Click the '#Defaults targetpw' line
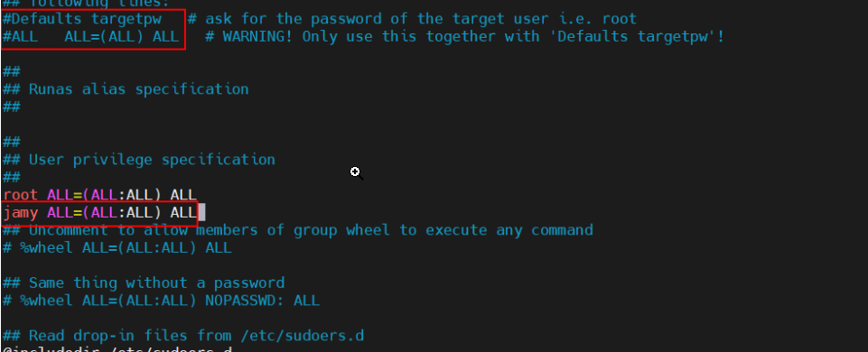The image size is (868, 352). point(82,19)
